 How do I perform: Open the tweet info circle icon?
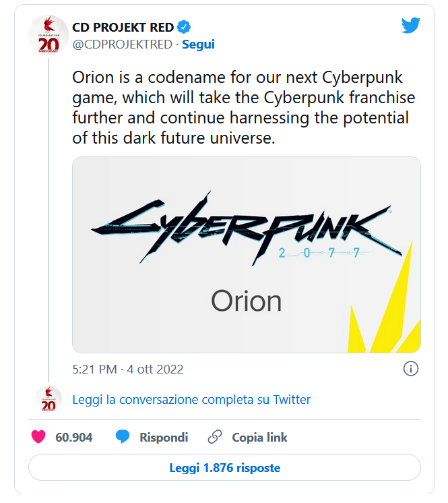click(x=410, y=369)
